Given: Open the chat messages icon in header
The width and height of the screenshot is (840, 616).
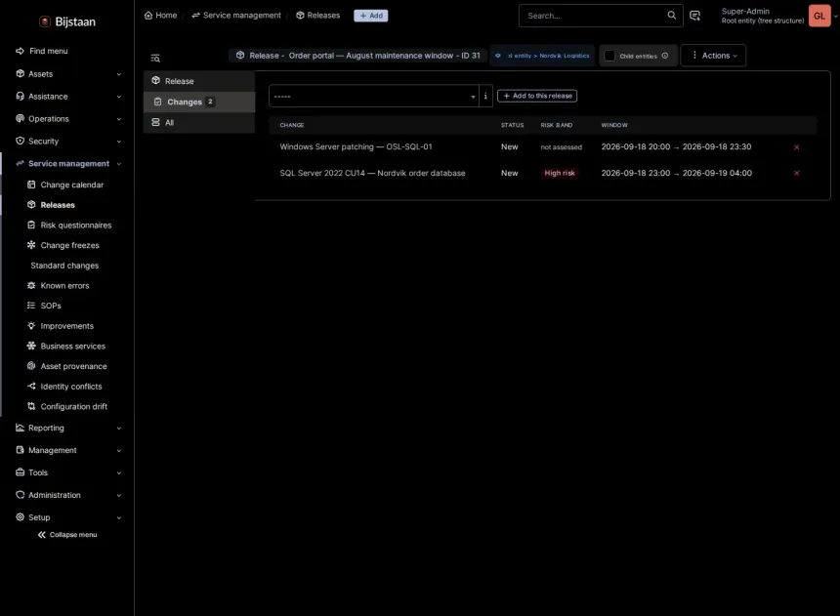Looking at the screenshot, I should pyautogui.click(x=694, y=16).
